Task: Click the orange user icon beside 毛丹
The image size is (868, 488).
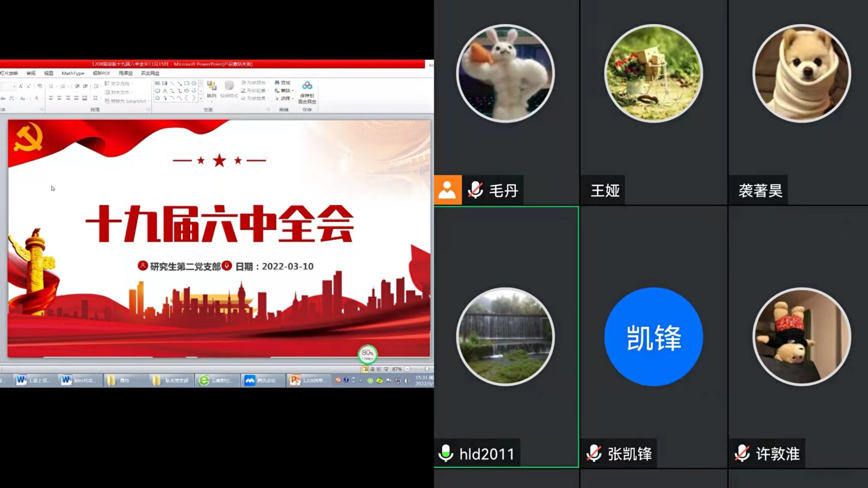Action: tap(447, 190)
